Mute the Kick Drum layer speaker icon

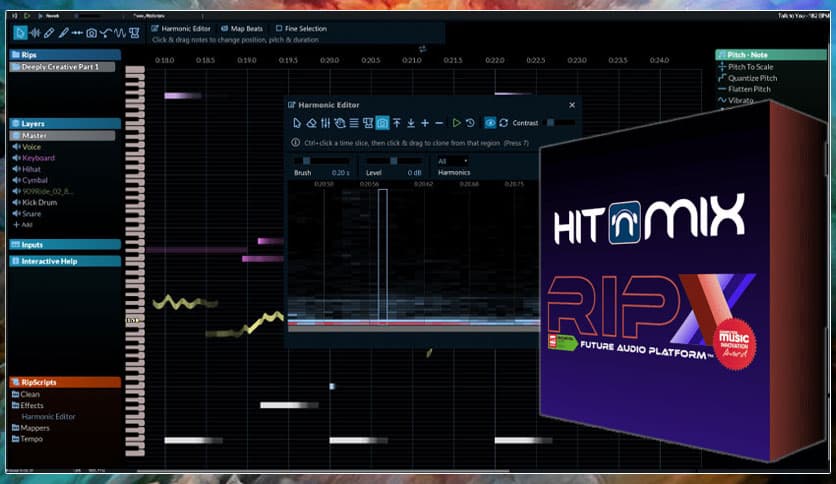tap(16, 203)
